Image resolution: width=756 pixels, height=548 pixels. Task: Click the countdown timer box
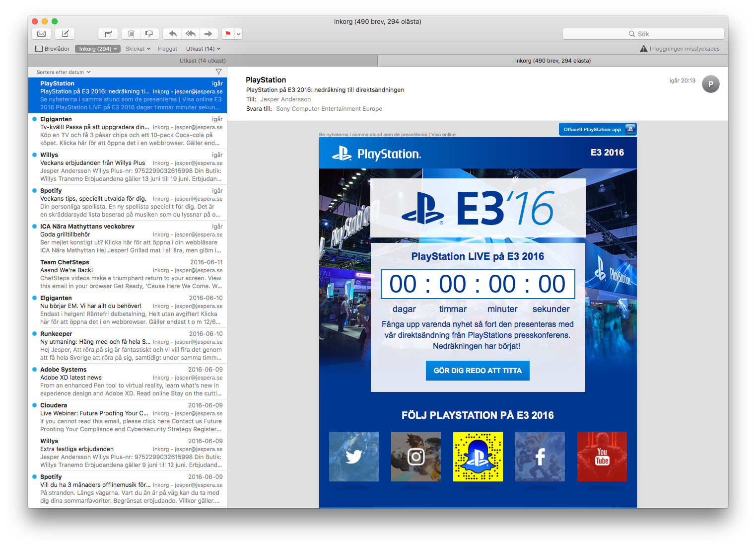pyautogui.click(x=478, y=284)
